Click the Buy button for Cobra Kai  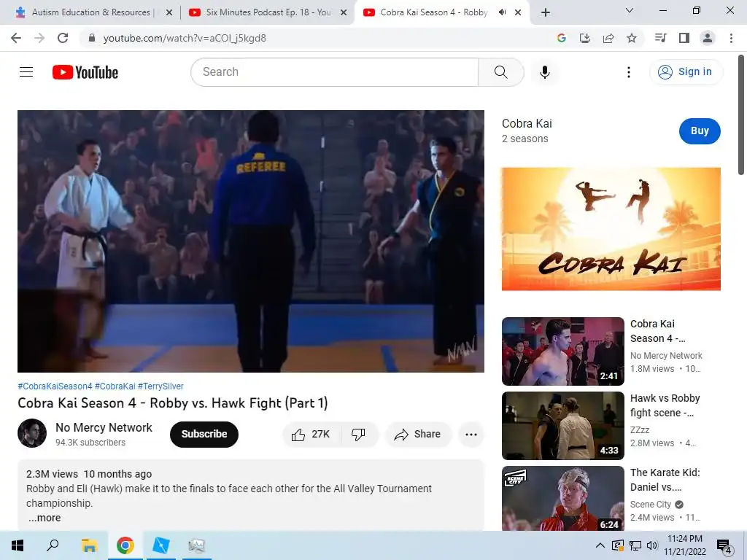pos(700,131)
